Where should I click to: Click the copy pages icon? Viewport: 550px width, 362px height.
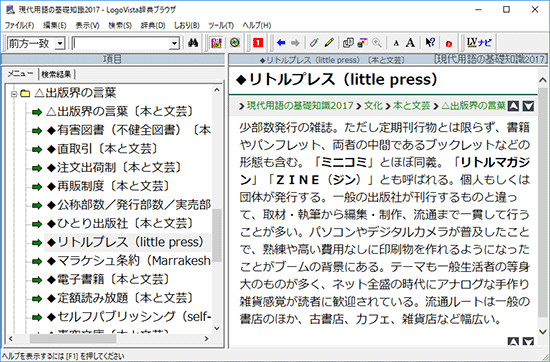348,43
